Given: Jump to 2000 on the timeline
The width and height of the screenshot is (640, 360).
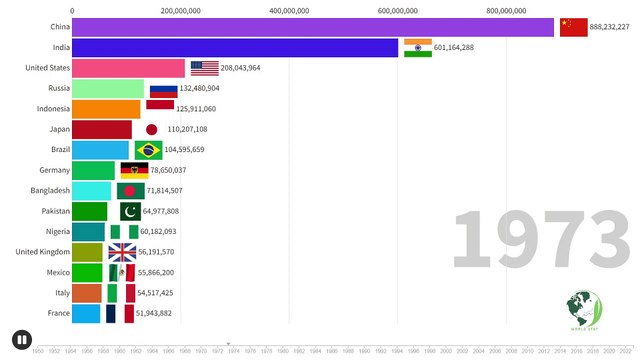Looking at the screenshot, I should tap(446, 351).
